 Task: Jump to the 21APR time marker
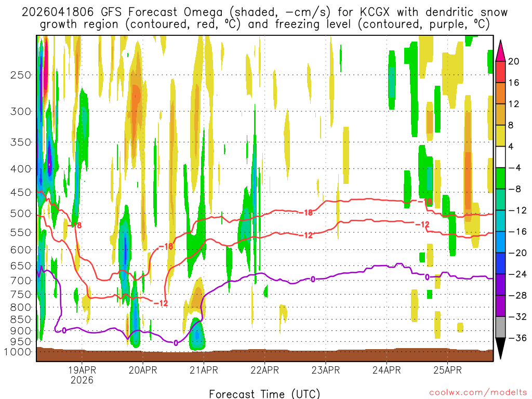click(x=204, y=370)
